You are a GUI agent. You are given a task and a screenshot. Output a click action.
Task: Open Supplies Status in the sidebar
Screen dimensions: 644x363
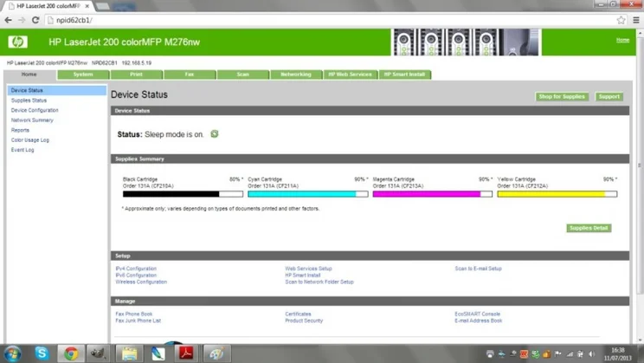coord(29,100)
